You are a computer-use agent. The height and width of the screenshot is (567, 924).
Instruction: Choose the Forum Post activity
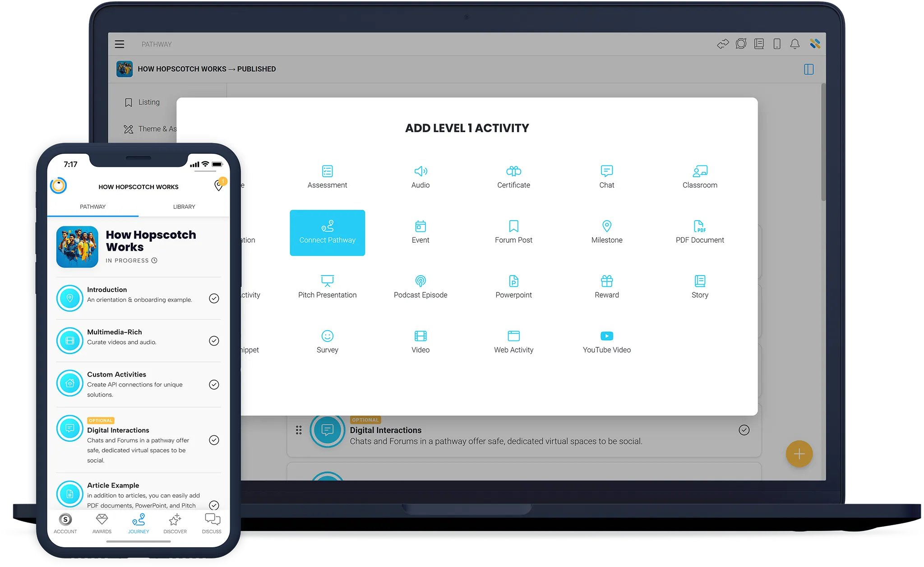coord(513,232)
